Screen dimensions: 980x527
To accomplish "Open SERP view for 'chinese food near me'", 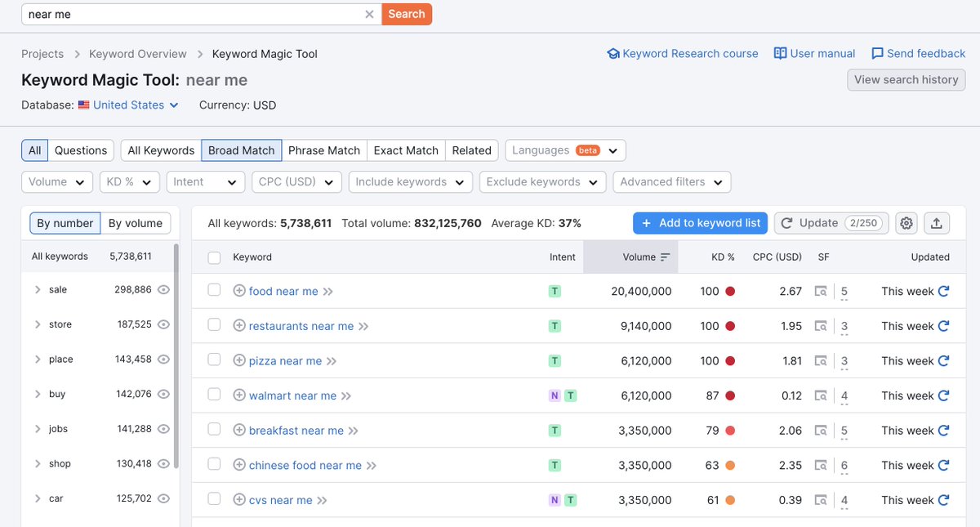I will click(x=821, y=466).
